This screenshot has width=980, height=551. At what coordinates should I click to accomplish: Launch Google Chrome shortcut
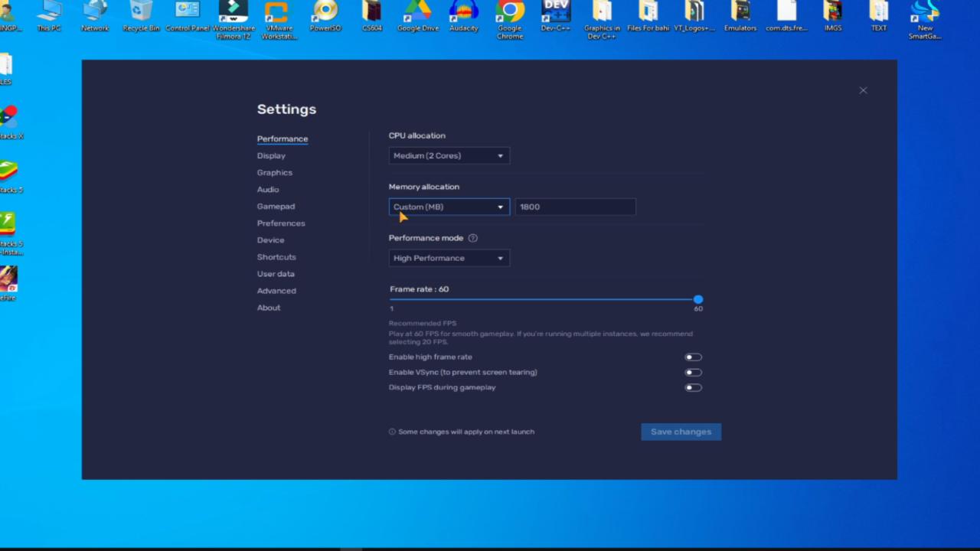tap(510, 19)
